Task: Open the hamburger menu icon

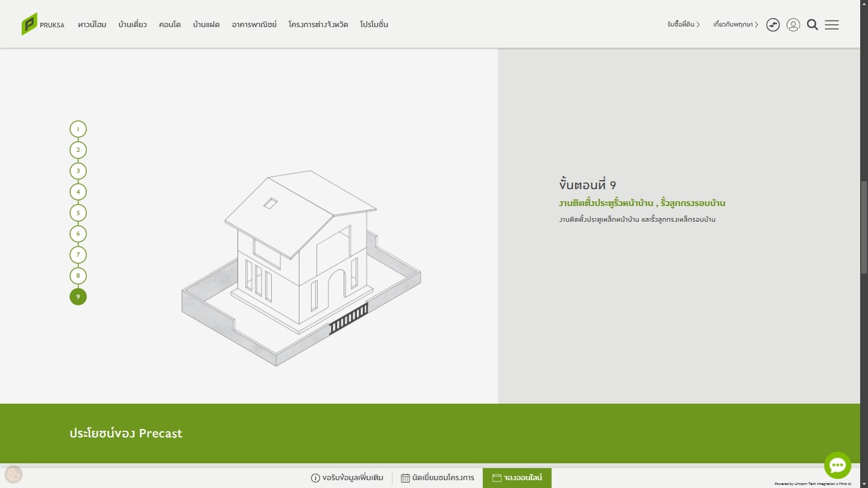Action: tap(832, 25)
